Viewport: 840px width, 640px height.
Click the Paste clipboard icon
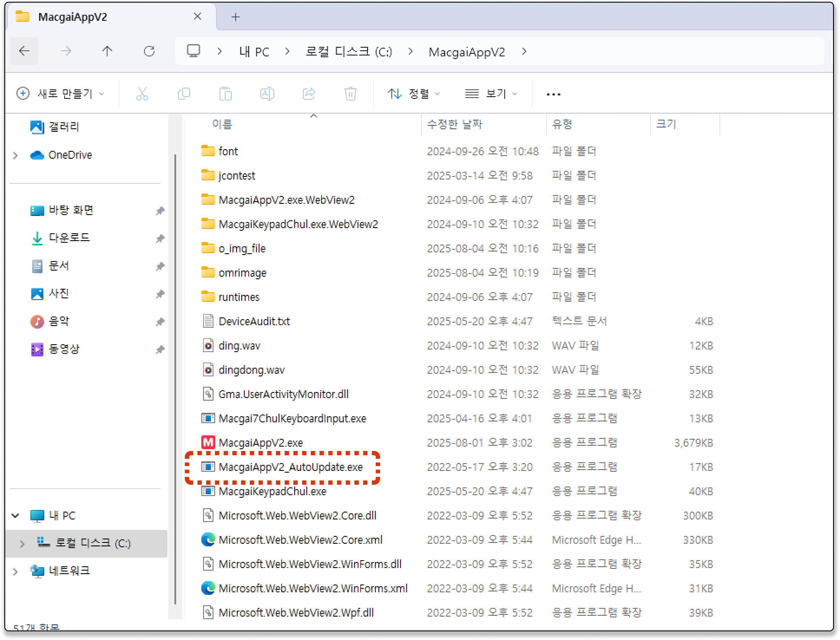pyautogui.click(x=226, y=94)
